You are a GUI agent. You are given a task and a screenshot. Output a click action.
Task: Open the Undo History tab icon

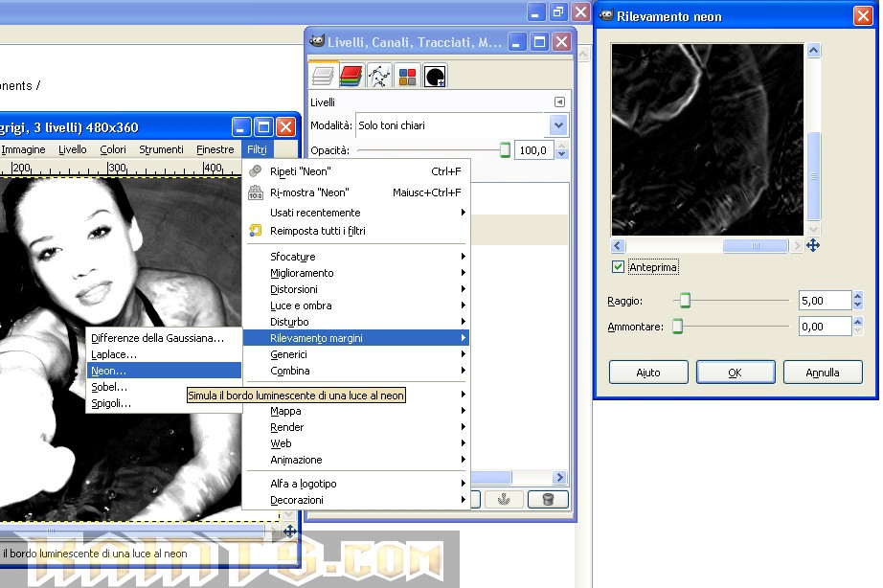pyautogui.click(x=436, y=76)
